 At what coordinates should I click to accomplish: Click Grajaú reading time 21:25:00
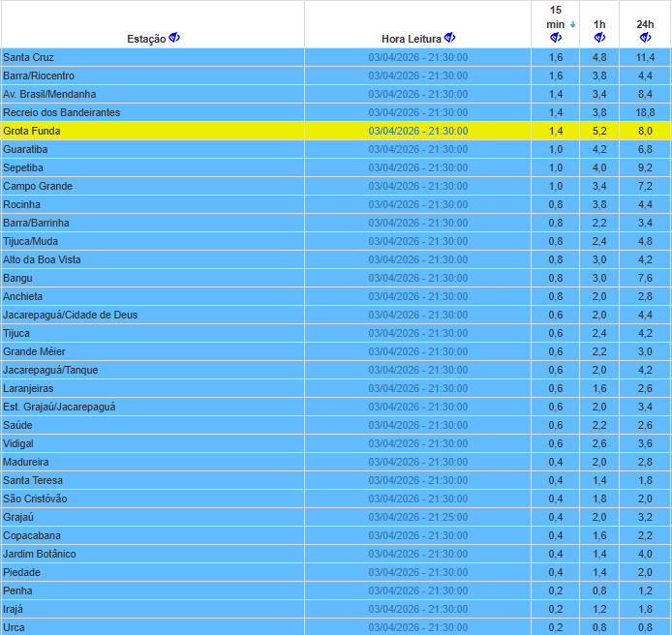click(x=418, y=518)
